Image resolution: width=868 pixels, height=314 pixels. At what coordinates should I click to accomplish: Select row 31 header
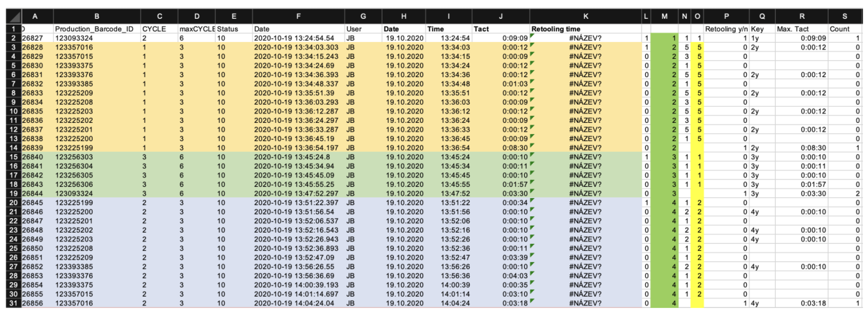click(13, 303)
